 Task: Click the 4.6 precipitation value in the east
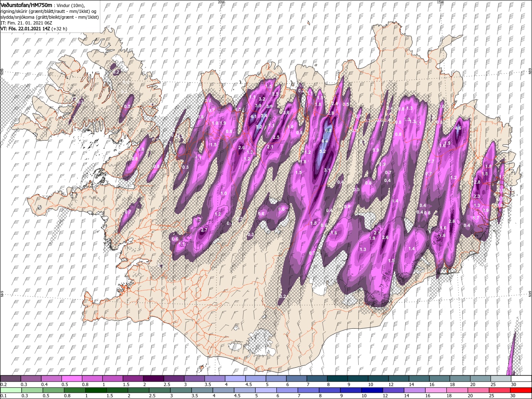pyautogui.click(x=458, y=128)
